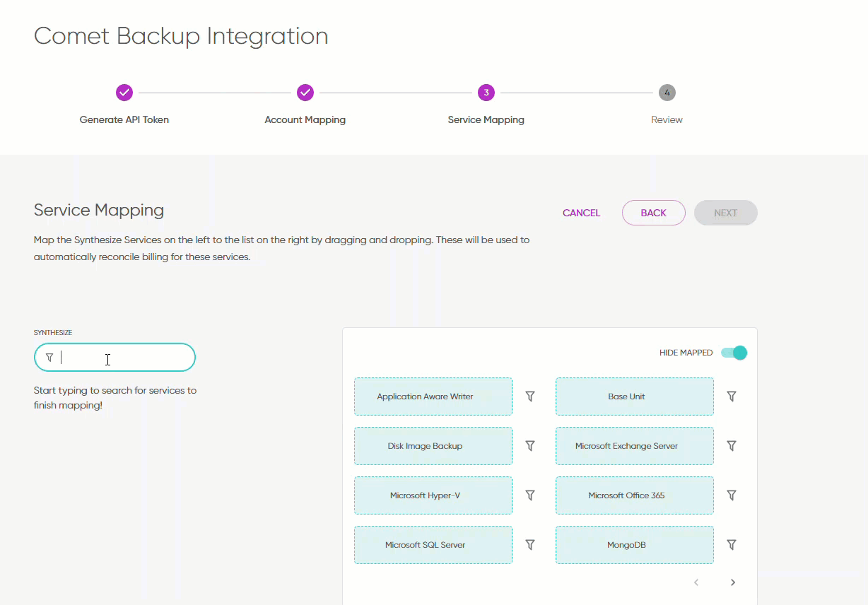Viewport: 868px width, 605px height.
Task: Click the Generate API Token step checkmark
Action: point(124,93)
